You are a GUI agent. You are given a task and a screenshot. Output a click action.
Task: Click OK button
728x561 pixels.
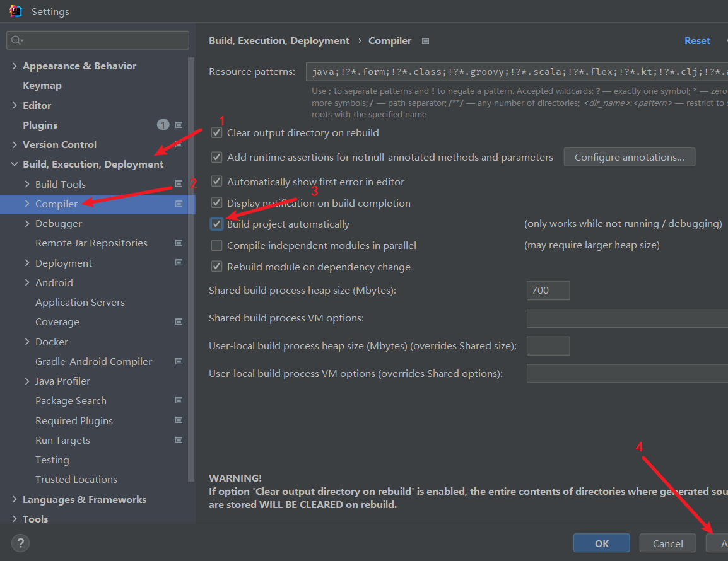[601, 543]
